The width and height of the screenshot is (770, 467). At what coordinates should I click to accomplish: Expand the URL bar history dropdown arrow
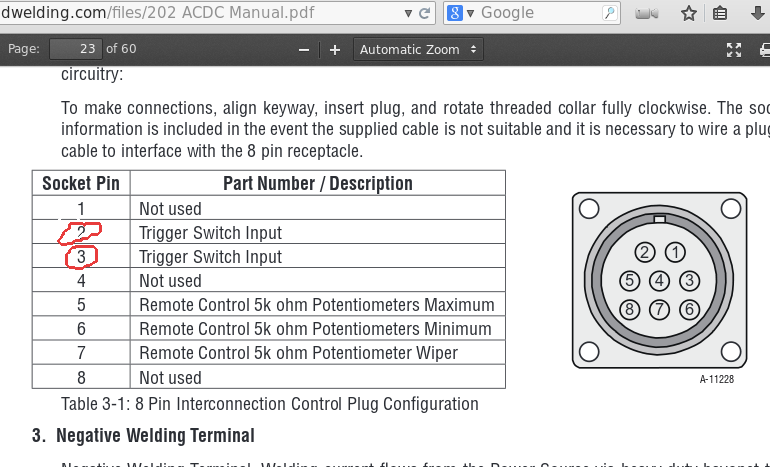(409, 14)
